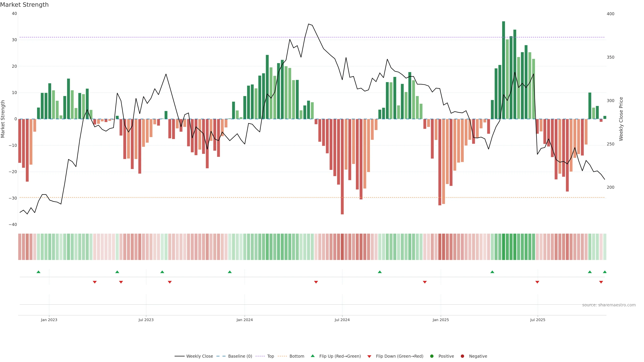The width and height of the screenshot is (644, 362).
Task: Click the last green flip-up triangle at far right
Action: [x=604, y=272]
